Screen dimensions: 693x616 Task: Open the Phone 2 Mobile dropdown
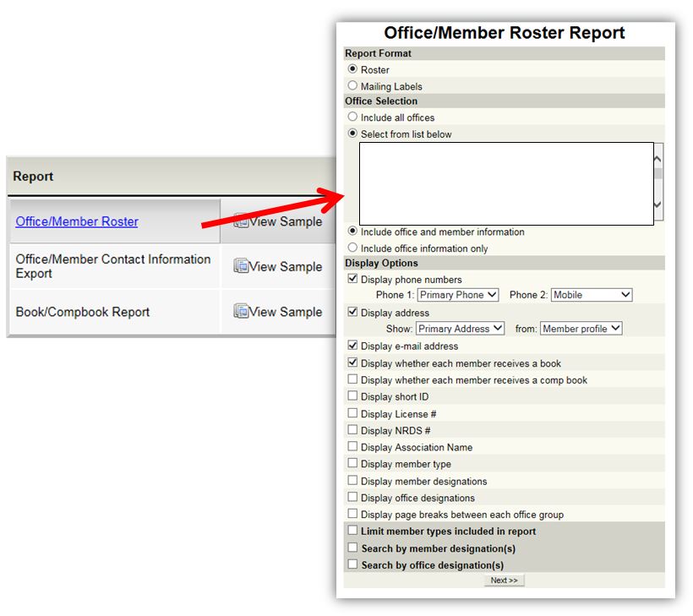click(x=592, y=295)
